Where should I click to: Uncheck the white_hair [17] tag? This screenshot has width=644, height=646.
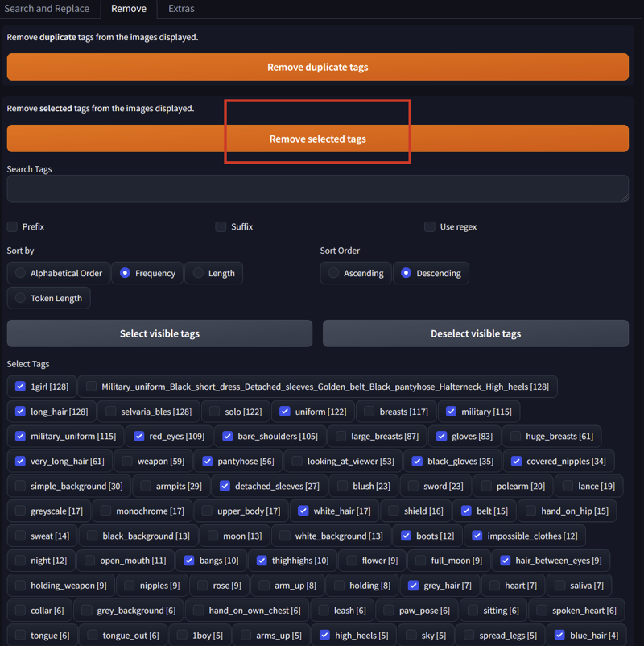[x=303, y=511]
